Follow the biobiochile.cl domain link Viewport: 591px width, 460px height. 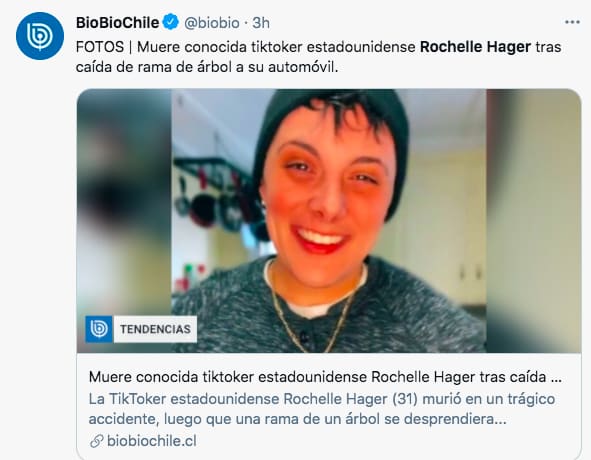tap(152, 441)
